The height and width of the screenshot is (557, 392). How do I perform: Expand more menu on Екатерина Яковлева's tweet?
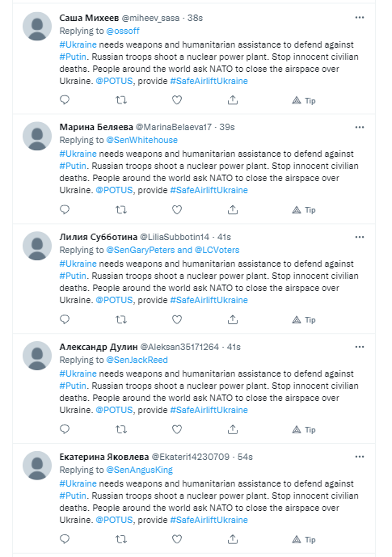click(360, 457)
